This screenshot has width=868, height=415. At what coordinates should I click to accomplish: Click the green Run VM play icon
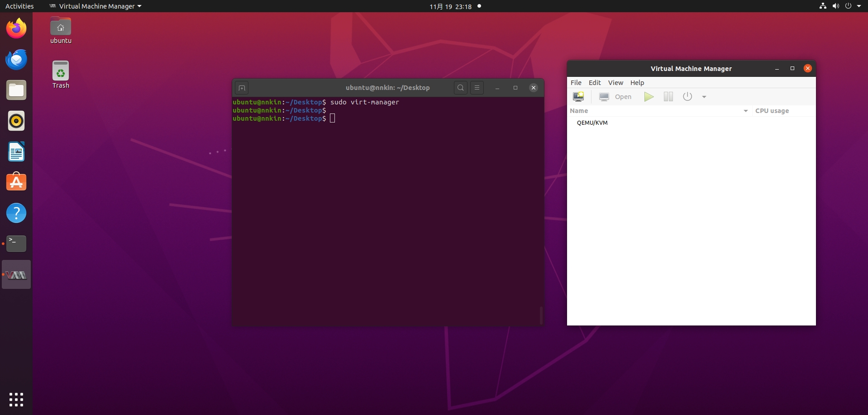click(649, 97)
